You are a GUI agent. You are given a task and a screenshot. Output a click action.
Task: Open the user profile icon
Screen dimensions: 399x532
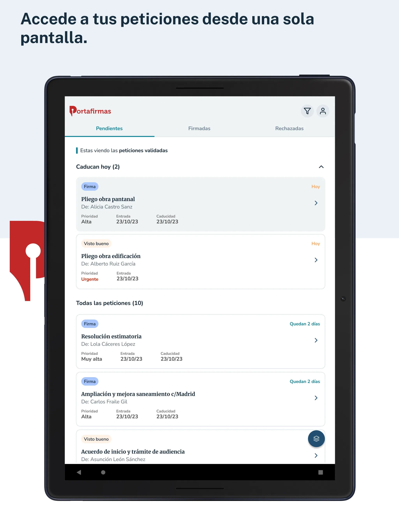pos(322,111)
